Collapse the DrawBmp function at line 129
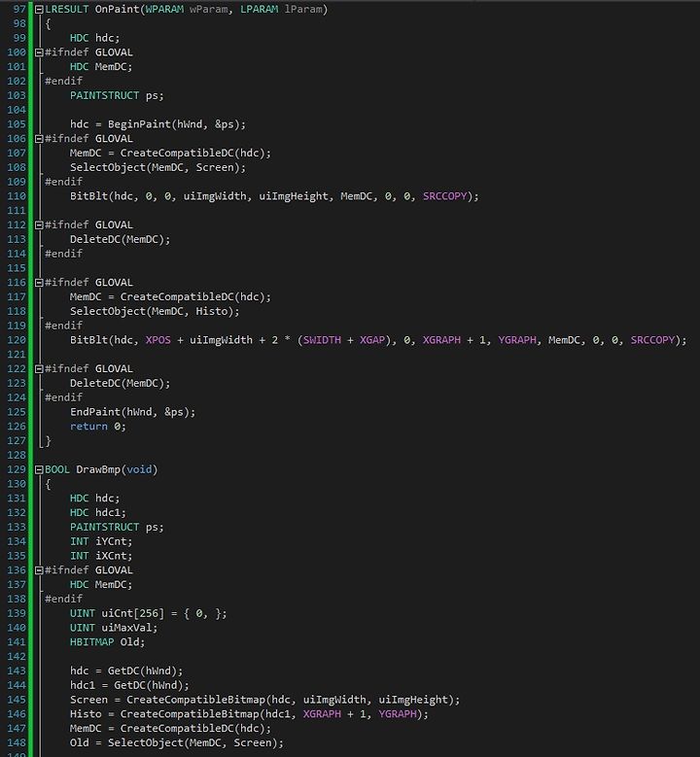Screen dimensions: 700x757 (39, 469)
